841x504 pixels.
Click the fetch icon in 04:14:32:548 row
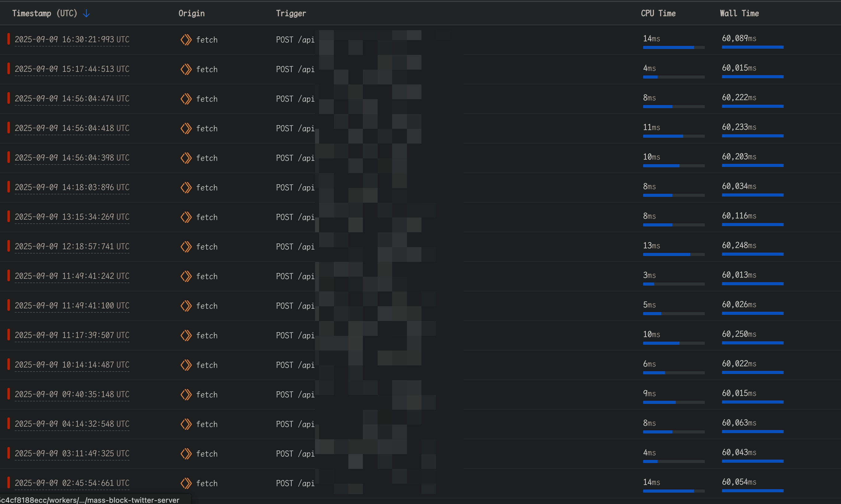pos(186,424)
